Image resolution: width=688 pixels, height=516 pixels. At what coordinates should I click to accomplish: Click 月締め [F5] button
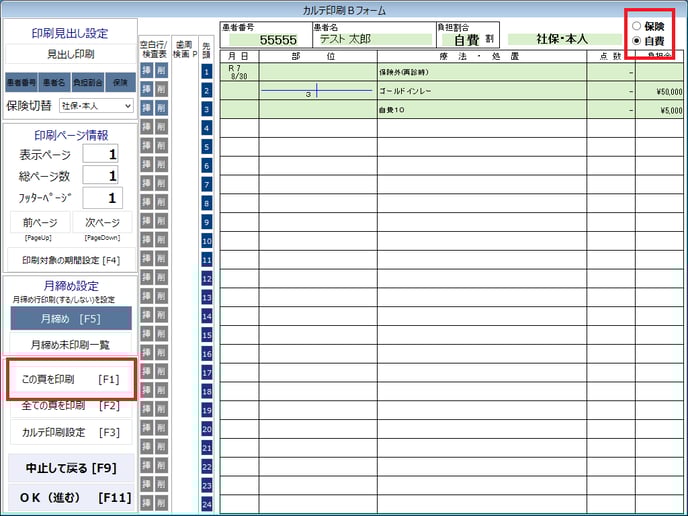[x=71, y=318]
